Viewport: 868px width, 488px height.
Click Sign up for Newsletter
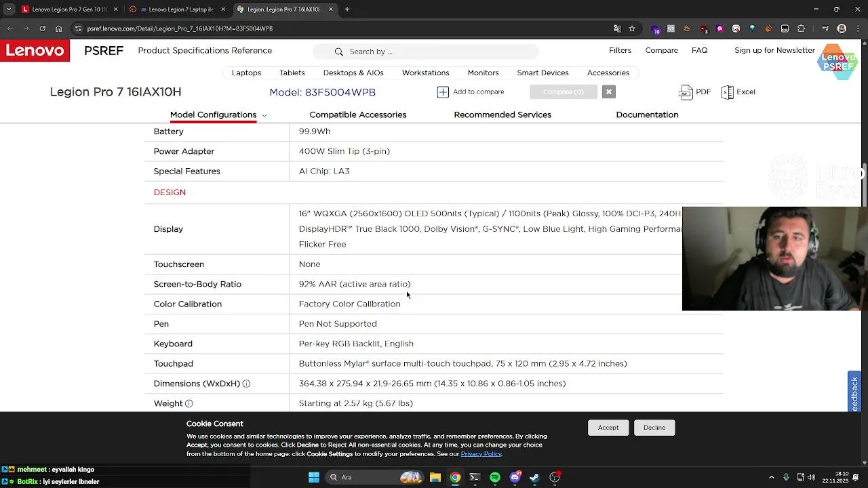pos(774,50)
